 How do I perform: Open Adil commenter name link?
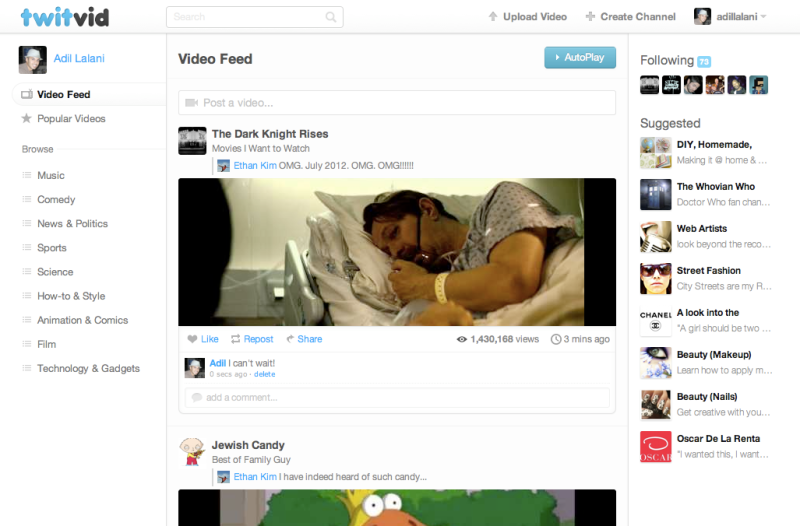click(218, 363)
